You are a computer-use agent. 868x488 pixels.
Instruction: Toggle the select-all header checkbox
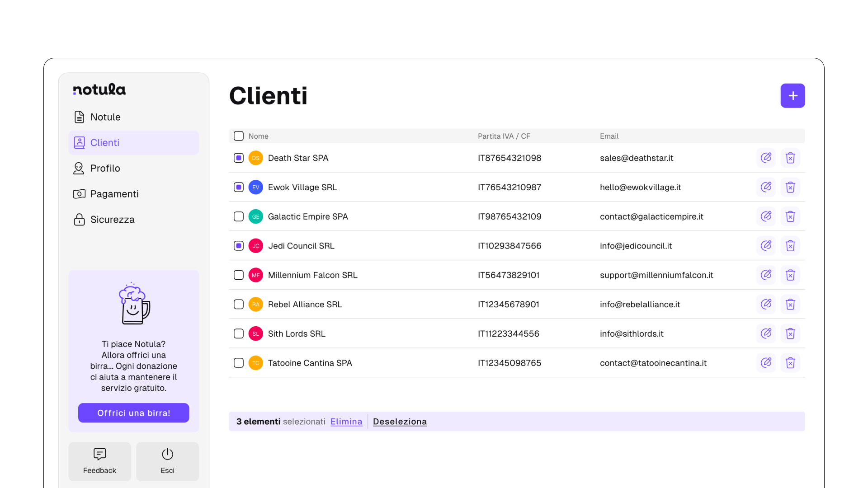tap(239, 136)
